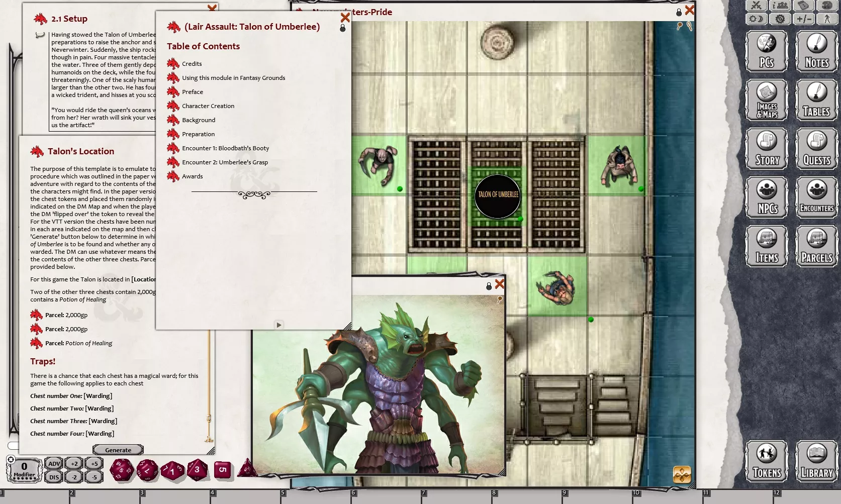Open the Options gear icon

(780, 19)
